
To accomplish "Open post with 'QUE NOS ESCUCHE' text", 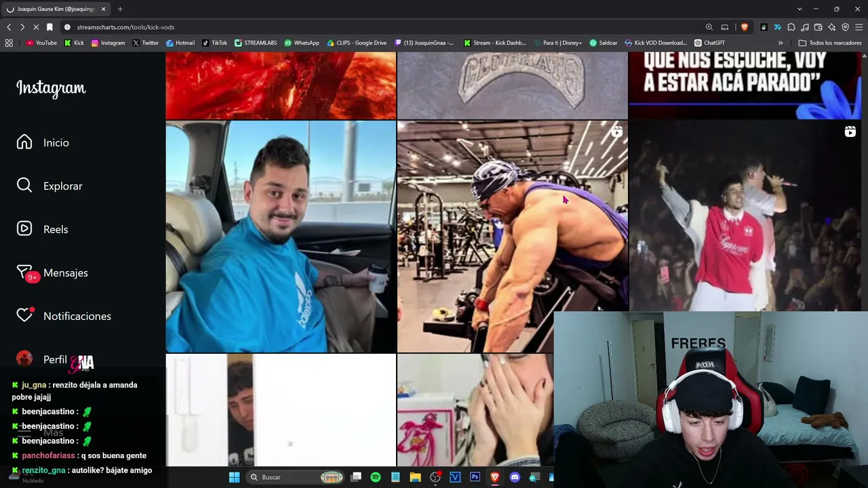I will [745, 85].
